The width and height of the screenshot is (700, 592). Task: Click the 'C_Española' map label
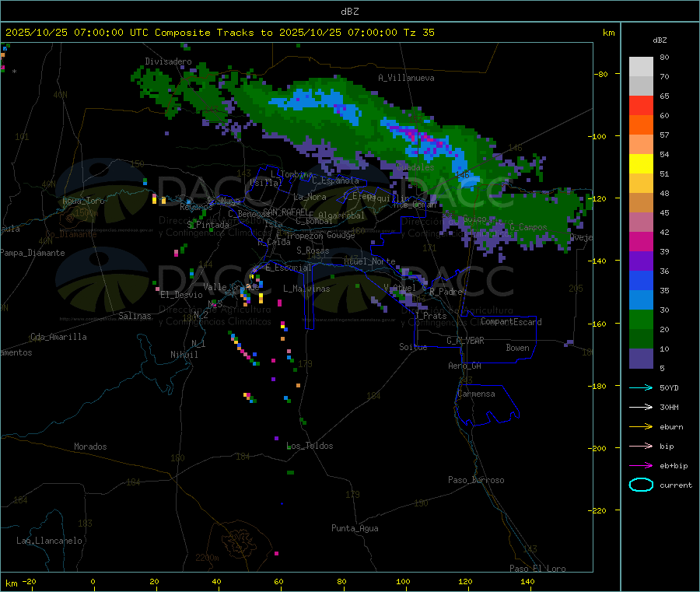pos(336,180)
